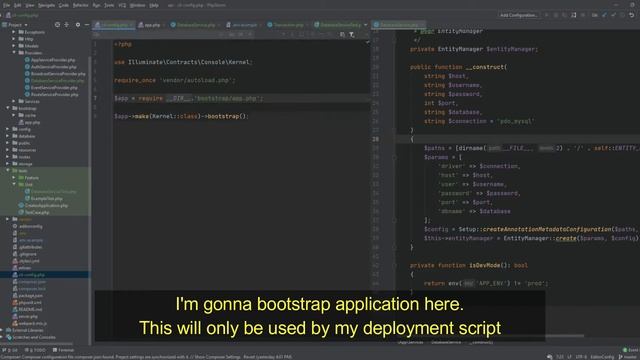Expand the resources folder
The image size is (640, 360).
coord(8,150)
